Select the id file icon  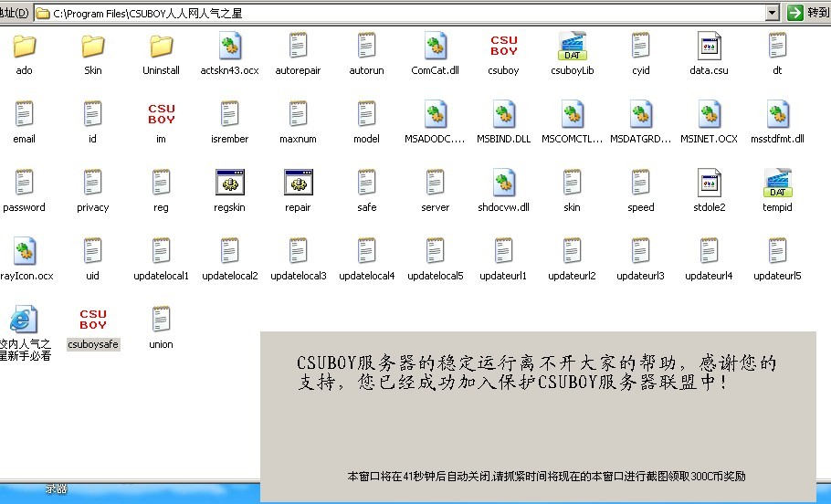coord(93,114)
